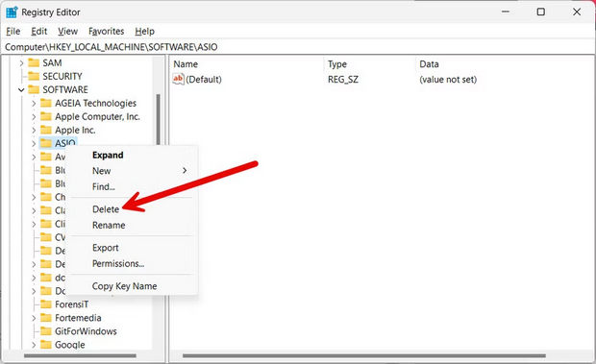This screenshot has width=596, height=364.
Task: Expand the Apple Computer, Inc. key
Action: click(x=34, y=116)
